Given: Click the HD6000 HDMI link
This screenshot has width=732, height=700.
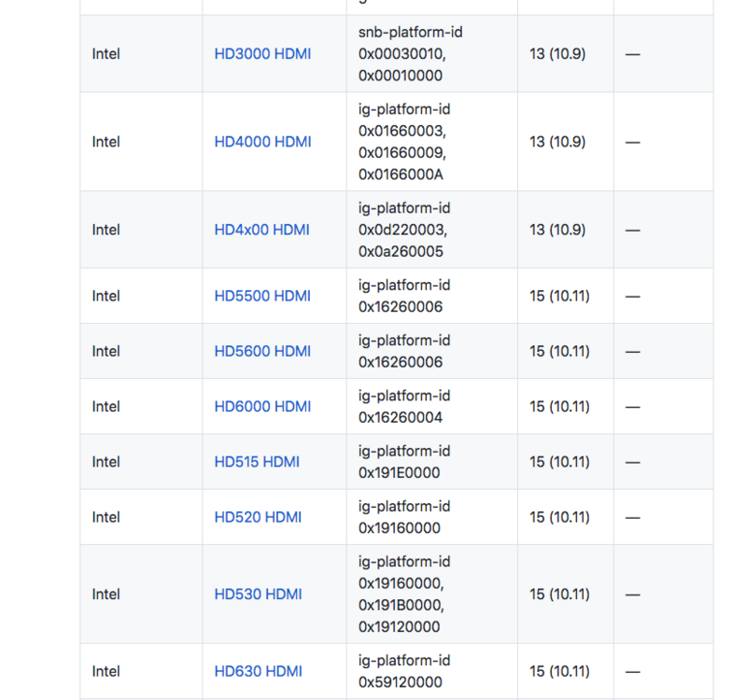Looking at the screenshot, I should tap(262, 406).
